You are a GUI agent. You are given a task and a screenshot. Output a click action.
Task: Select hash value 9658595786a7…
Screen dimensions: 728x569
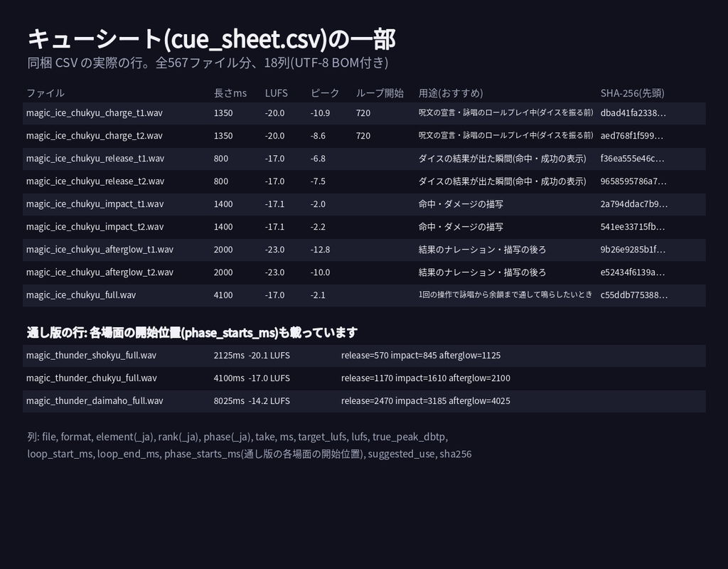pos(633,181)
